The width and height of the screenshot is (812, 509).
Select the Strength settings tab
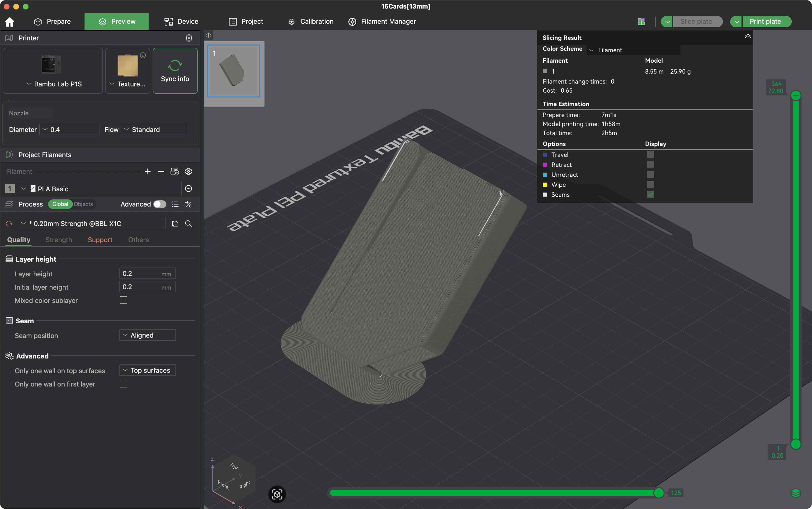click(59, 240)
